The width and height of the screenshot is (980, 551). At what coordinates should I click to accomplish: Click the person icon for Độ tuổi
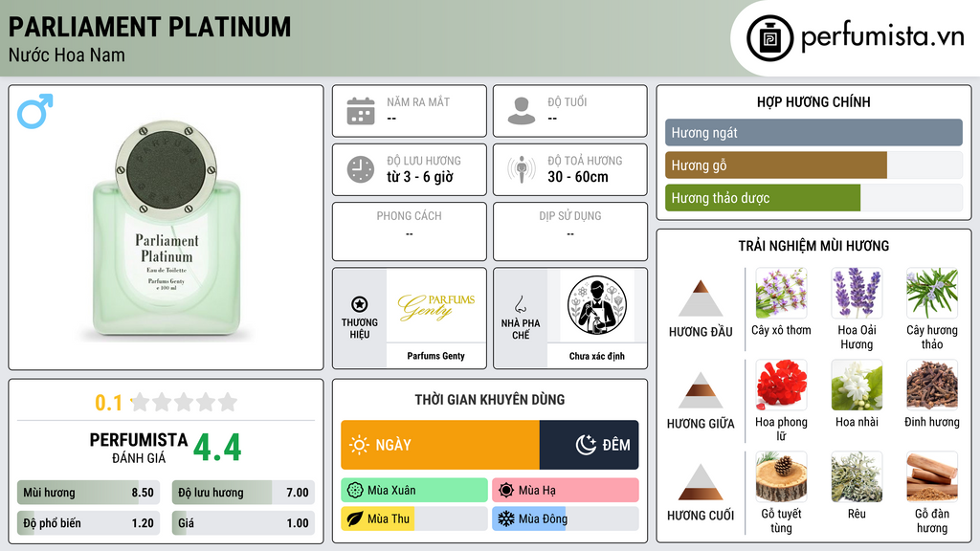[522, 111]
